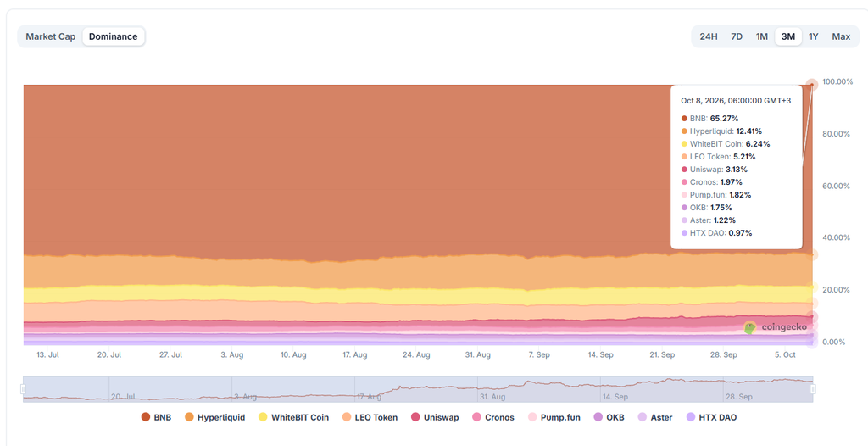This screenshot has width=868, height=446.
Task: Pick the 3M time range
Action: pos(787,36)
